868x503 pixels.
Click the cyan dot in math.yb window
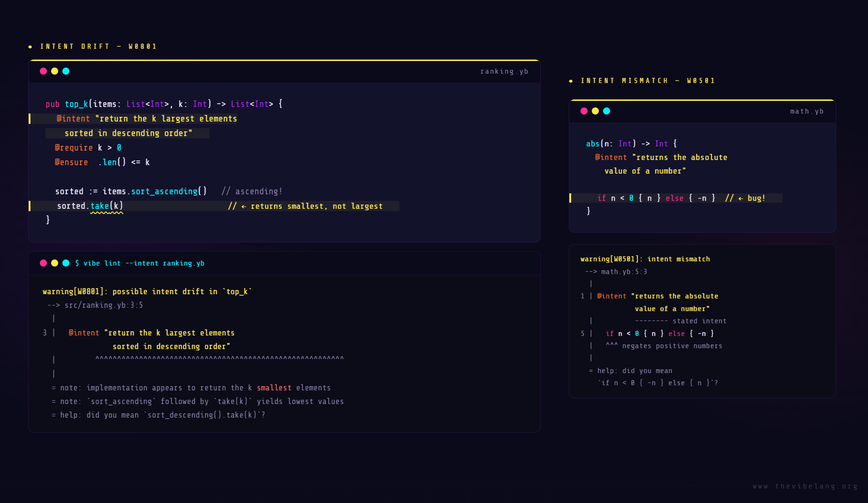[606, 111]
